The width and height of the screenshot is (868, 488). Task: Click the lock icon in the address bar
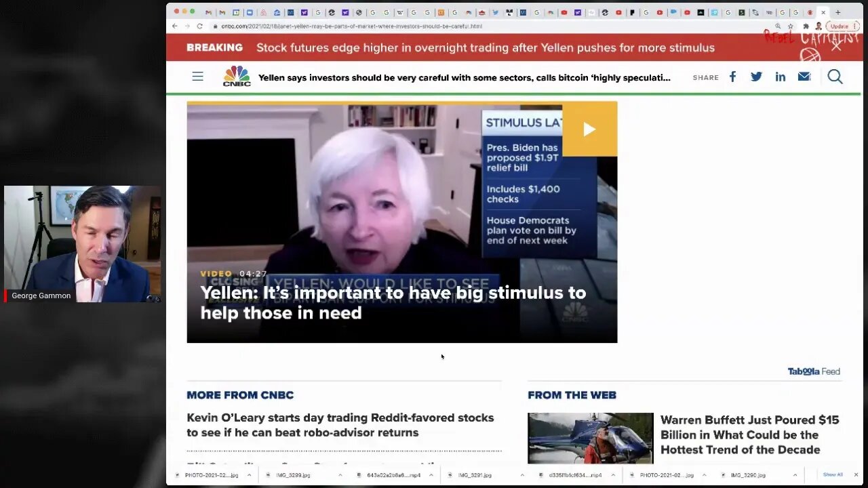coord(215,26)
